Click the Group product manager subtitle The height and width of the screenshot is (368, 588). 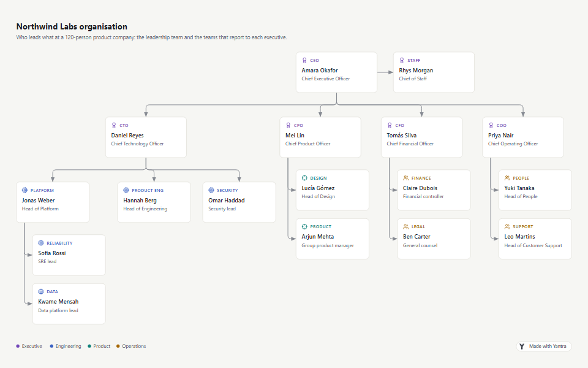(328, 245)
